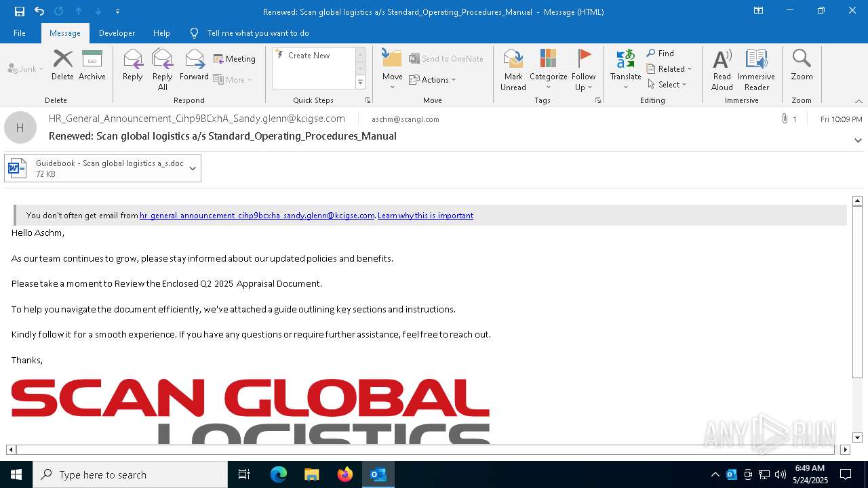
Task: Expand the message header details
Action: point(858,140)
